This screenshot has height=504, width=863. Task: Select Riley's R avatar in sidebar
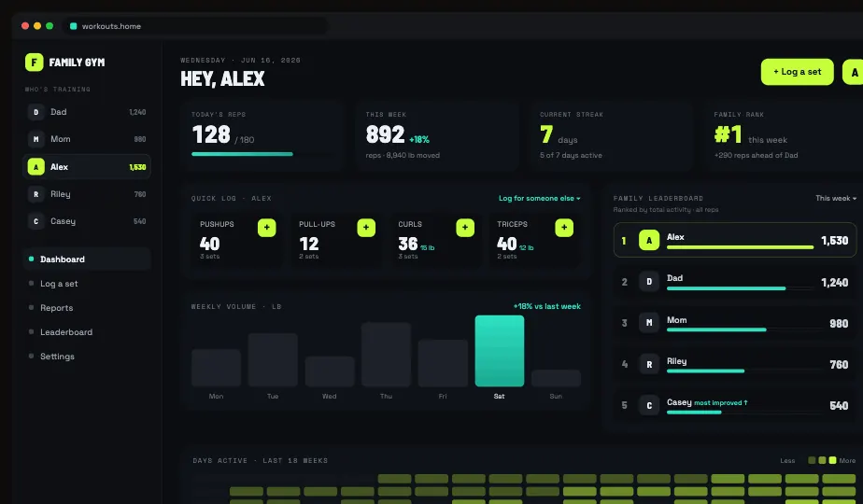35,194
